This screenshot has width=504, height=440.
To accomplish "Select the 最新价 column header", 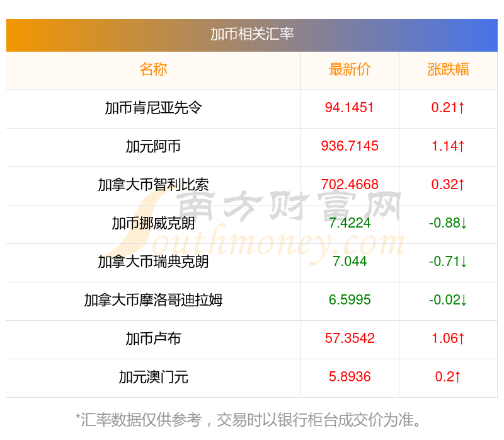I will point(350,69).
